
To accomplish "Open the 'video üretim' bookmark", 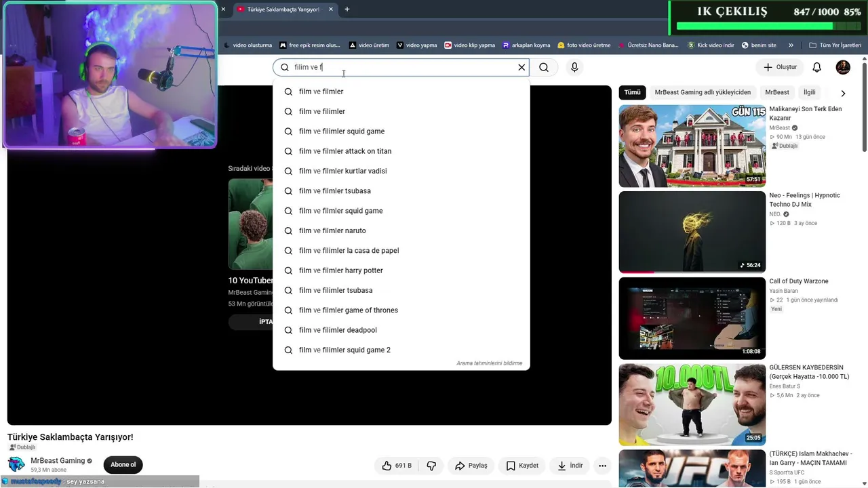I will pos(369,45).
